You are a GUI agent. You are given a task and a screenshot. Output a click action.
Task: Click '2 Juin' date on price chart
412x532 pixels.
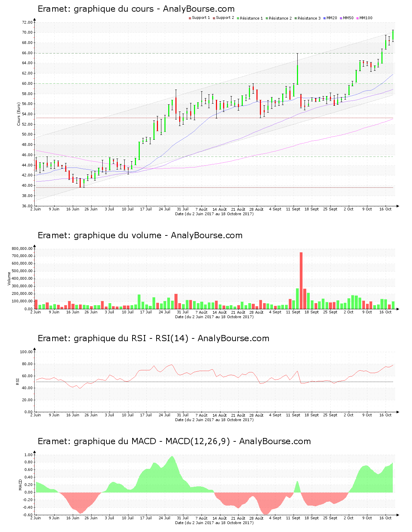tap(36, 209)
